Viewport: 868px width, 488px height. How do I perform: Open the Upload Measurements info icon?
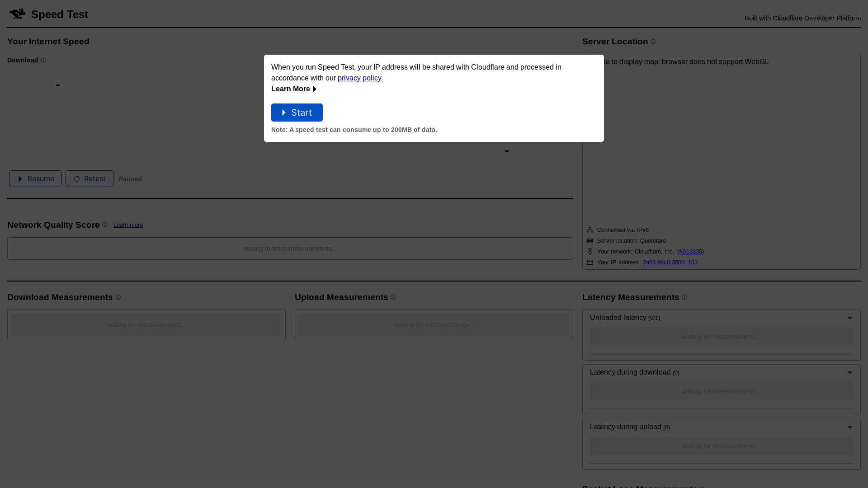[x=393, y=297]
